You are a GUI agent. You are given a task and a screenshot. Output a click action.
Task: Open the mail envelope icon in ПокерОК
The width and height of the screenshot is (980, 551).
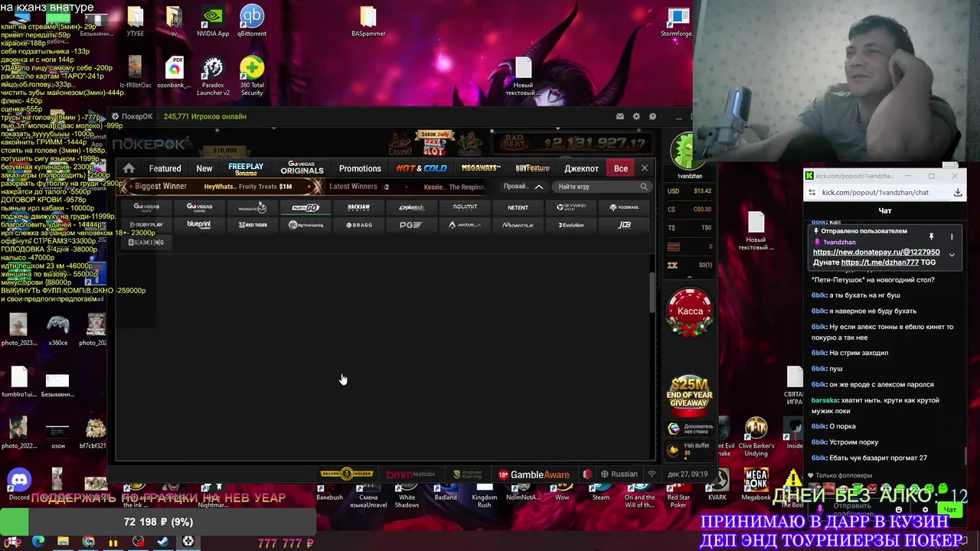pyautogui.click(x=619, y=116)
